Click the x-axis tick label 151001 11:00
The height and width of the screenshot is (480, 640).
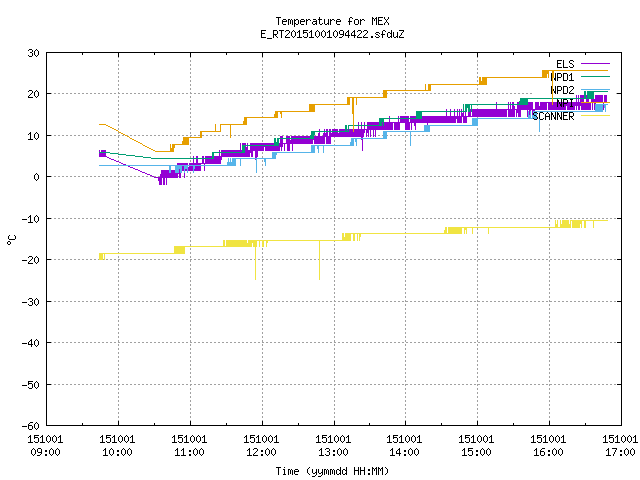coord(189,446)
